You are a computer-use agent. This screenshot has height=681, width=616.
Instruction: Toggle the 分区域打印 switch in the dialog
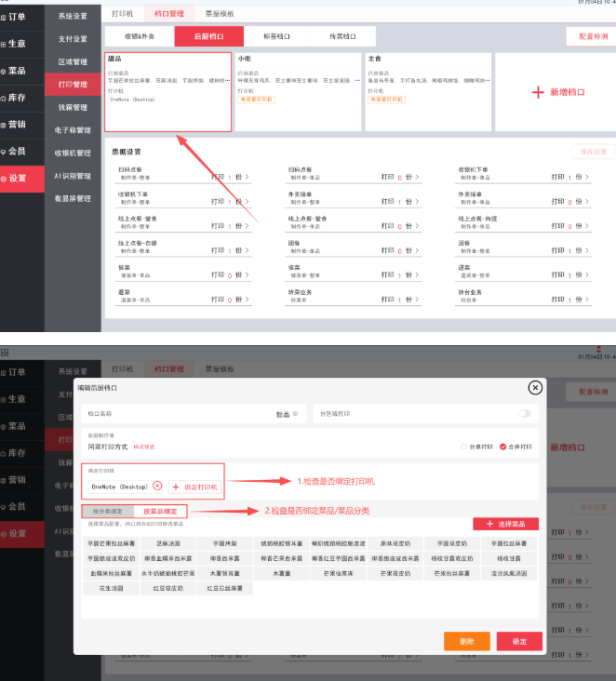tap(525, 413)
